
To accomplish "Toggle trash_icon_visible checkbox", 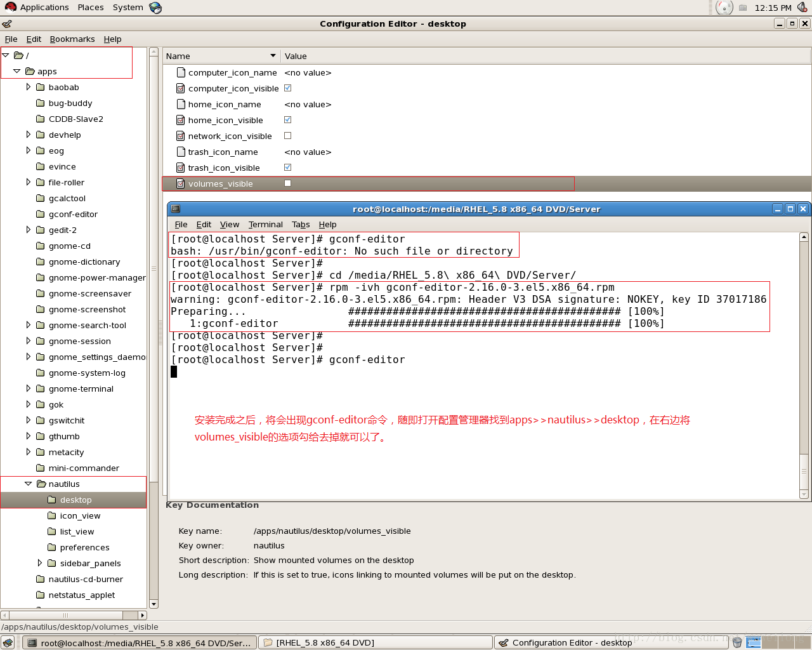I will pyautogui.click(x=287, y=168).
